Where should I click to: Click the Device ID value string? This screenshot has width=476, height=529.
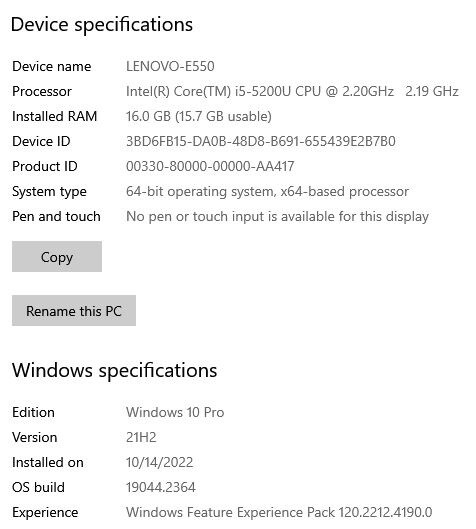click(x=261, y=141)
